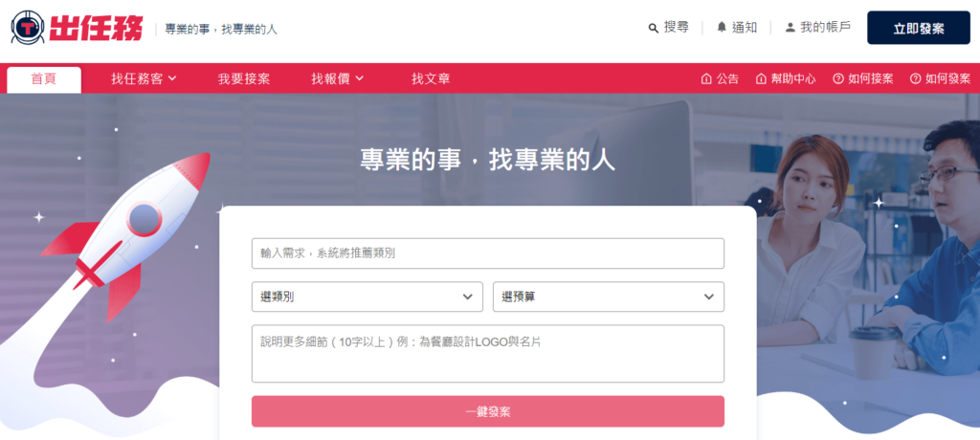Expand the 找任務客 menu chevron
980x440 pixels.
point(172,78)
